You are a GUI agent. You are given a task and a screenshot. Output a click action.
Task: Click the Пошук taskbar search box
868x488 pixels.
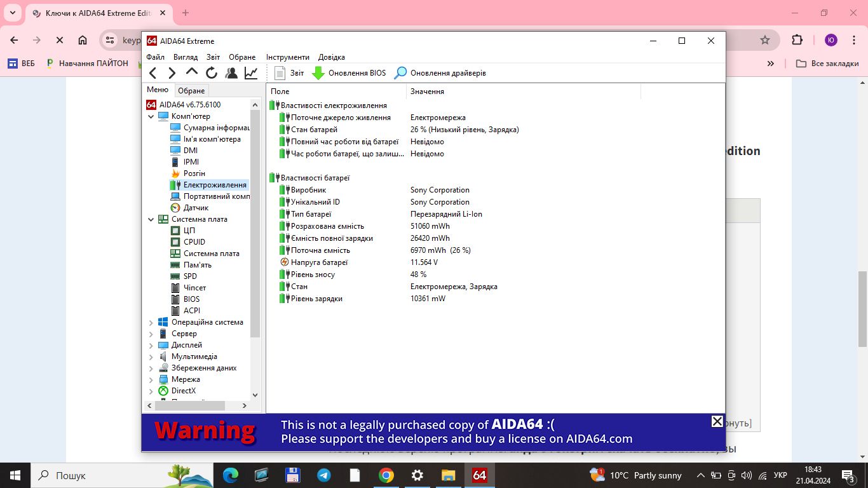(x=123, y=475)
